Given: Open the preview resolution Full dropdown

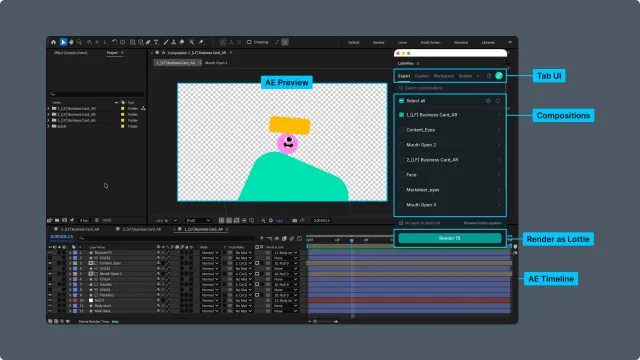Looking at the screenshot, I should point(198,220).
